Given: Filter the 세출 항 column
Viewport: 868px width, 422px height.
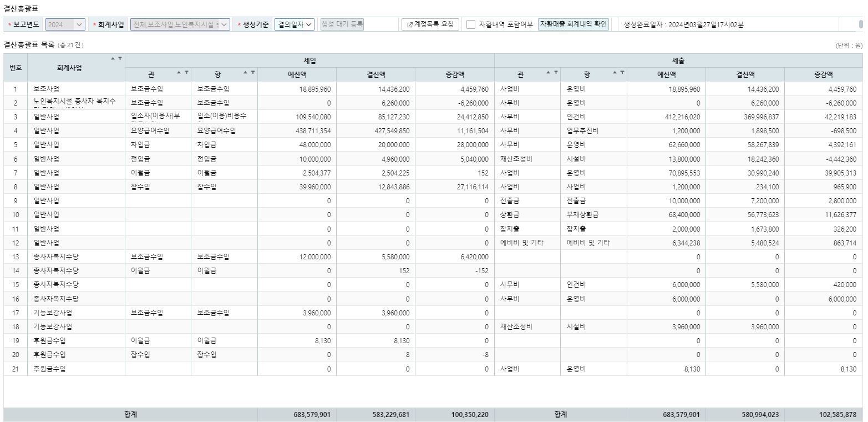Looking at the screenshot, I should coord(622,72).
